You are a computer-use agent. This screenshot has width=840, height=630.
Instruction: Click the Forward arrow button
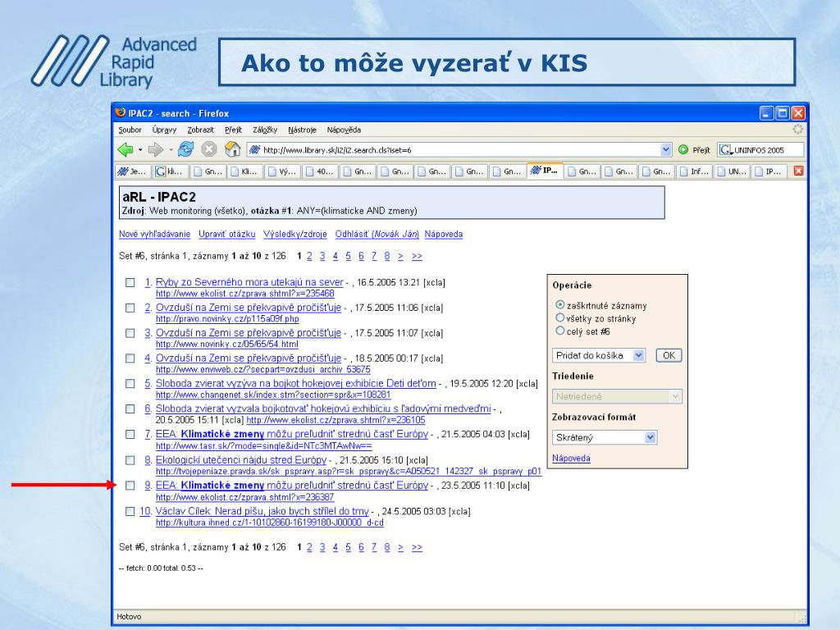click(155, 149)
